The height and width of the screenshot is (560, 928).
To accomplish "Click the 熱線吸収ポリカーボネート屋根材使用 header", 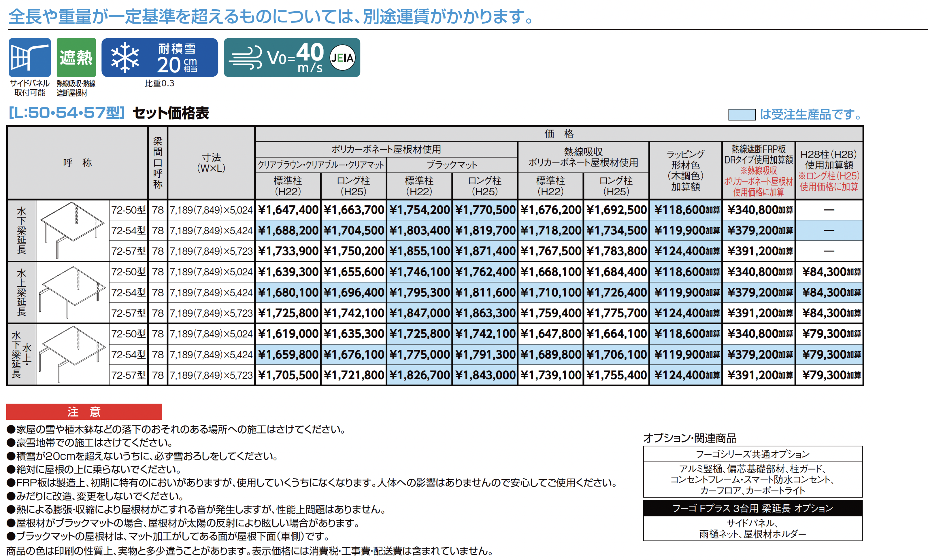I will click(583, 157).
